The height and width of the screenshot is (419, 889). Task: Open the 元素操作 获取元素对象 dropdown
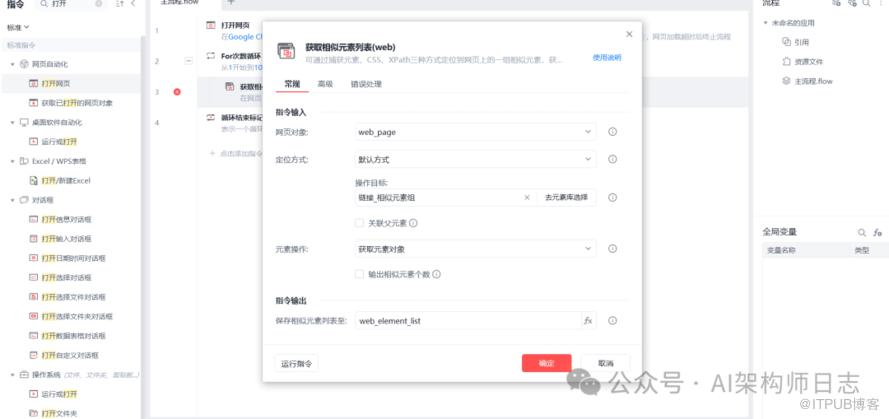[x=476, y=248]
